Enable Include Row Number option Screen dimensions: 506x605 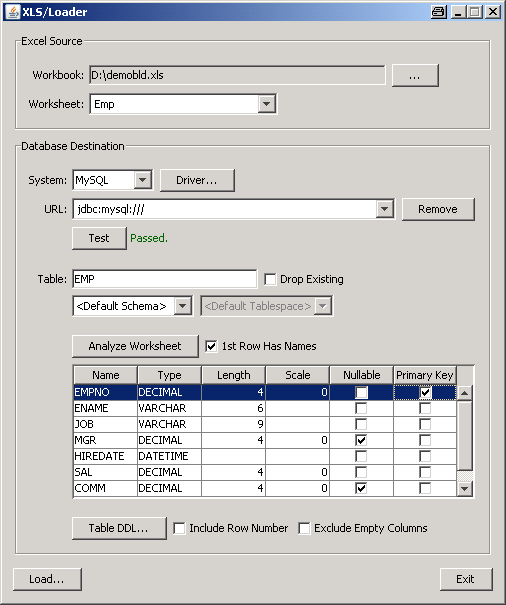tap(179, 528)
